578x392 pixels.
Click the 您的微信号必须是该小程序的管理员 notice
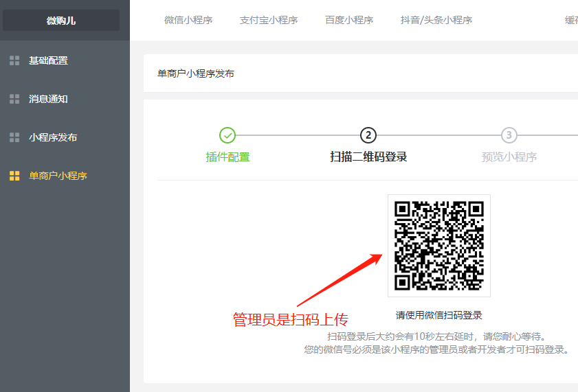[x=437, y=349]
